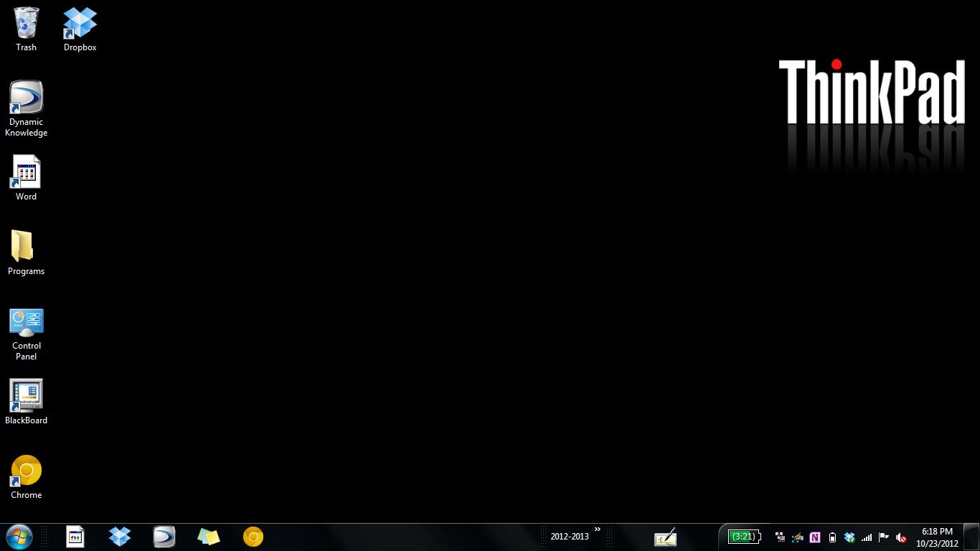Select the Control Panel desktop icon
The height and width of the screenshot is (551, 980).
pos(26,334)
